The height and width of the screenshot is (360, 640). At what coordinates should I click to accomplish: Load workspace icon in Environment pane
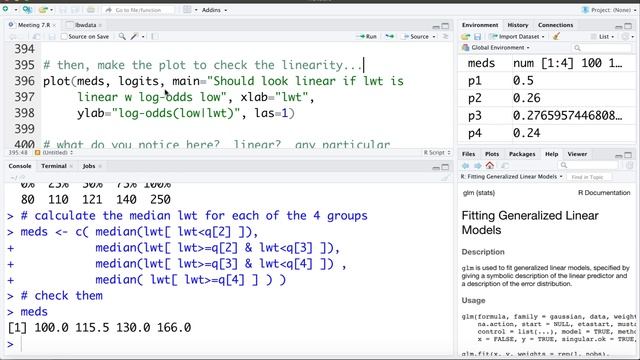[466, 36]
